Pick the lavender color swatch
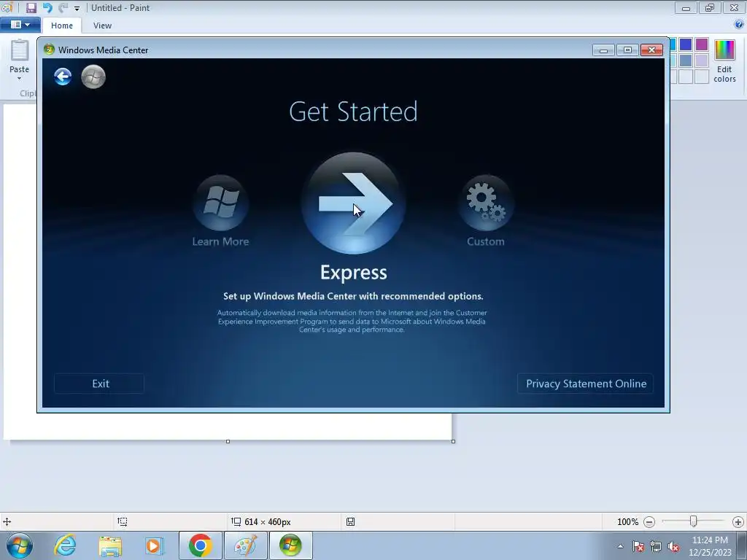 [x=702, y=61]
